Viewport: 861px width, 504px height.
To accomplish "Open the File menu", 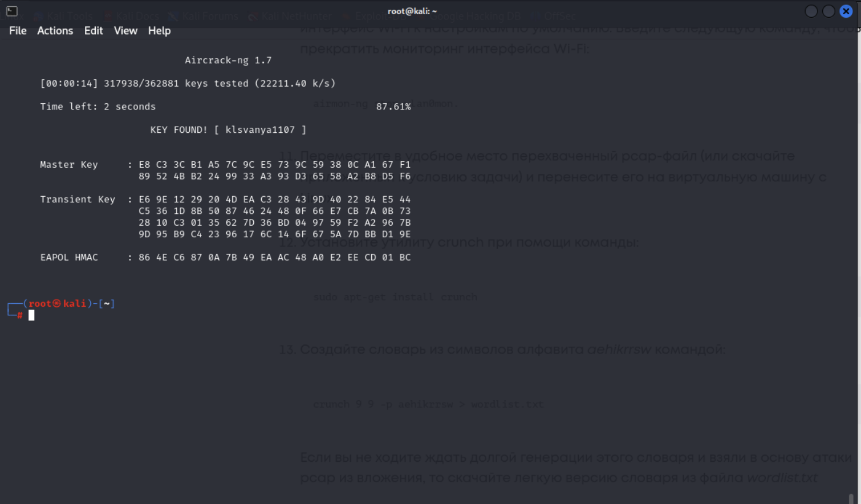I will pyautogui.click(x=18, y=31).
